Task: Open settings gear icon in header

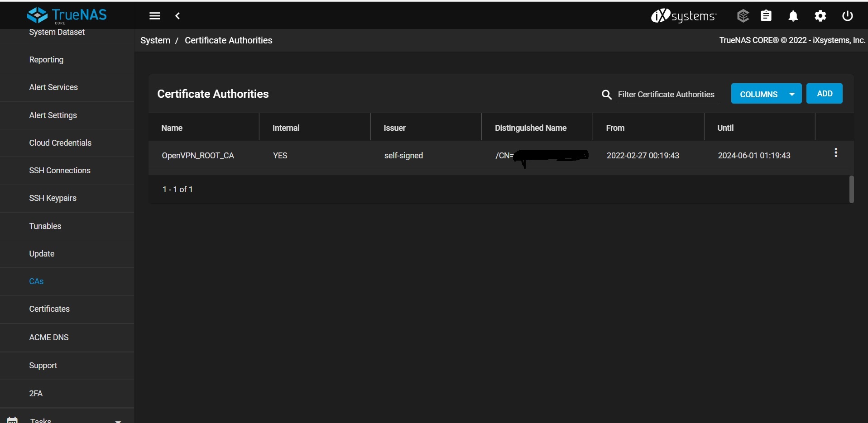Action: click(x=820, y=16)
